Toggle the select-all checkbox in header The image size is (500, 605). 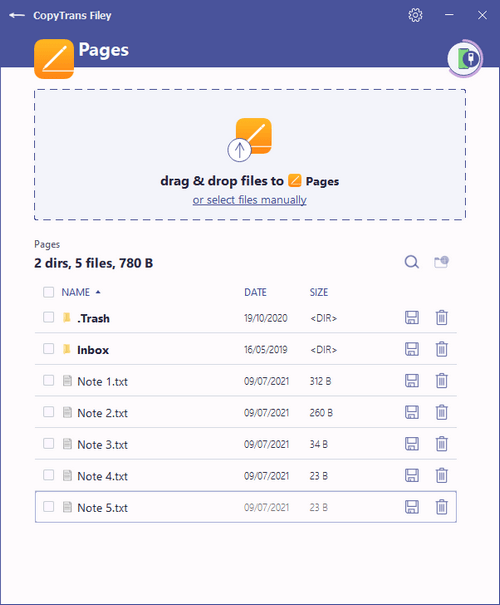pyautogui.click(x=49, y=292)
